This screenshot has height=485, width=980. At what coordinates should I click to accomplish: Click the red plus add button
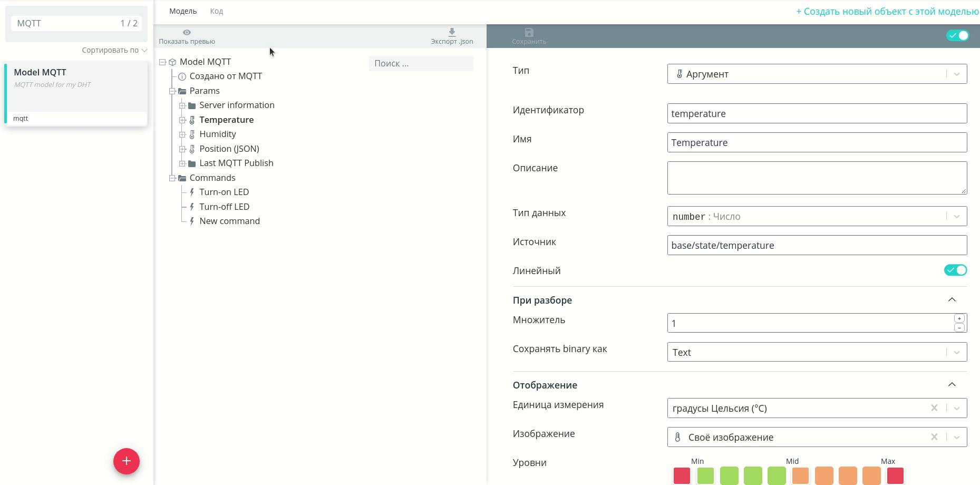tap(127, 461)
